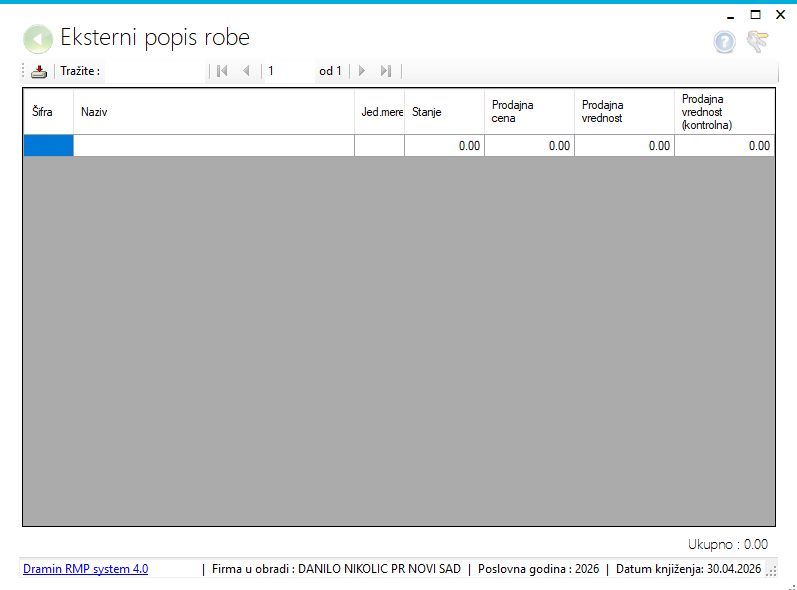This screenshot has width=797, height=590.
Task: Maximize the window
Action: 755,15
